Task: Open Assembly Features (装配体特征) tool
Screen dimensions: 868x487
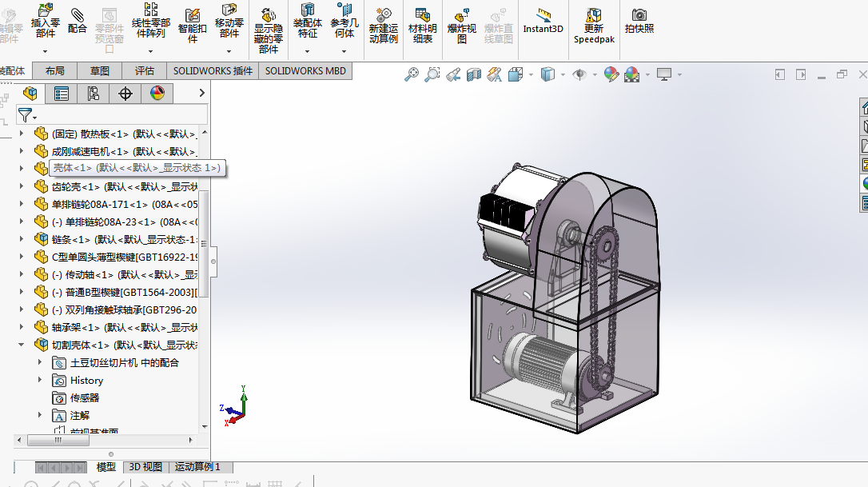Action: coord(307,21)
